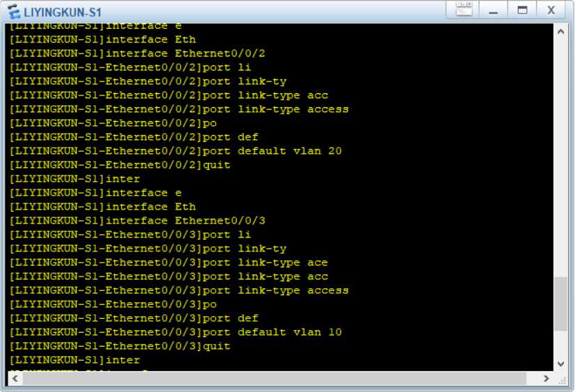
Task: Click the vertical scrollbar up arrow
Action: point(560,31)
